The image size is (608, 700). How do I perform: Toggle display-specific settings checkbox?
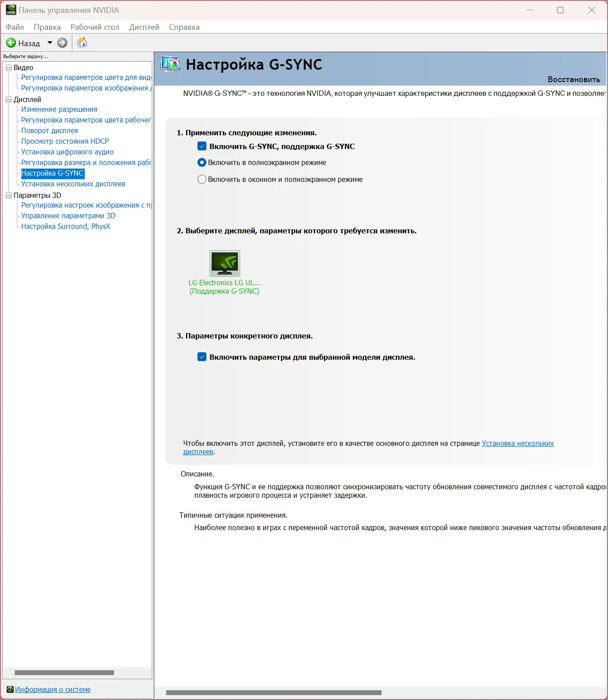click(202, 357)
